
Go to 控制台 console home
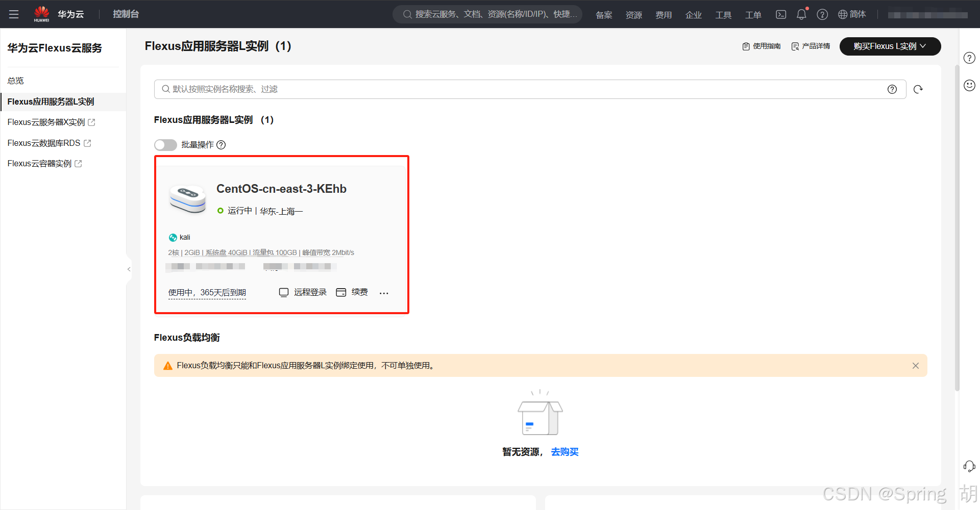[x=126, y=14]
